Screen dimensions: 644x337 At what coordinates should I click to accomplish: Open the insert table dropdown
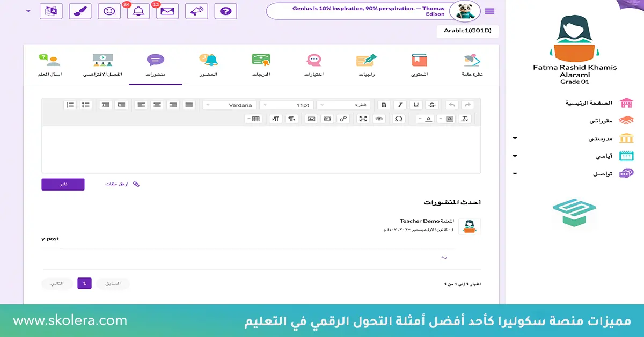(x=253, y=119)
